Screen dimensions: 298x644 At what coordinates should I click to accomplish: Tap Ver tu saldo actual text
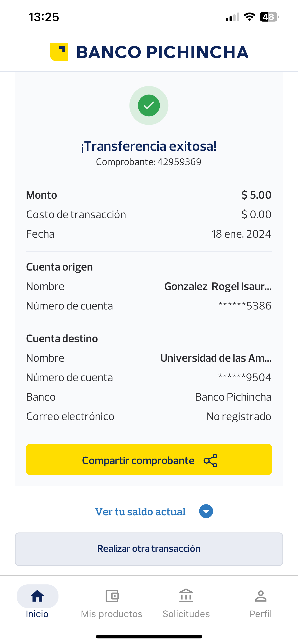[x=140, y=512]
